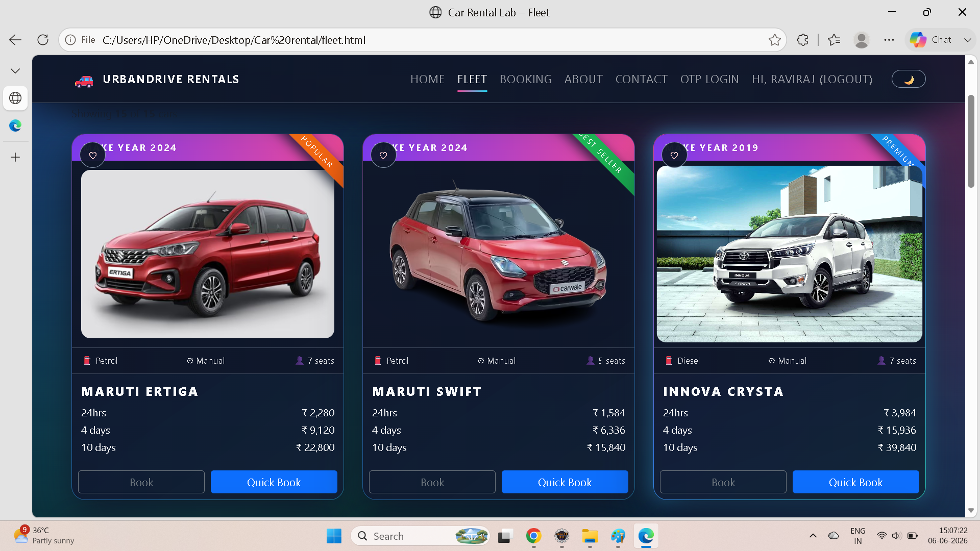Select the MARUTI ERTIGA title

click(x=140, y=391)
